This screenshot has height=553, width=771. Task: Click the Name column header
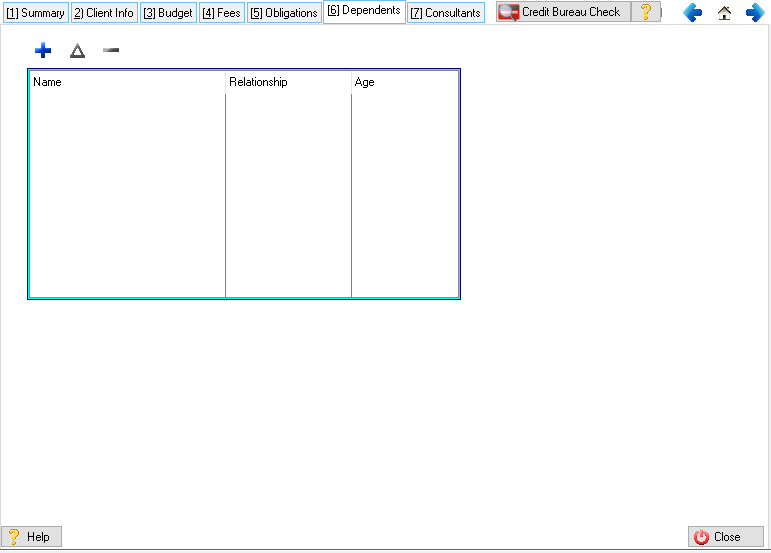coord(127,82)
